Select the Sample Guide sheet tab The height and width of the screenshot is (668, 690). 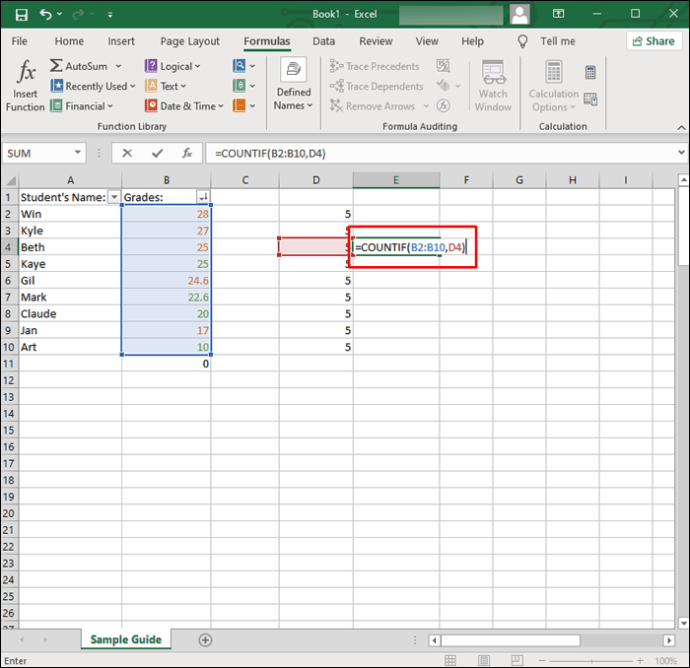point(125,639)
